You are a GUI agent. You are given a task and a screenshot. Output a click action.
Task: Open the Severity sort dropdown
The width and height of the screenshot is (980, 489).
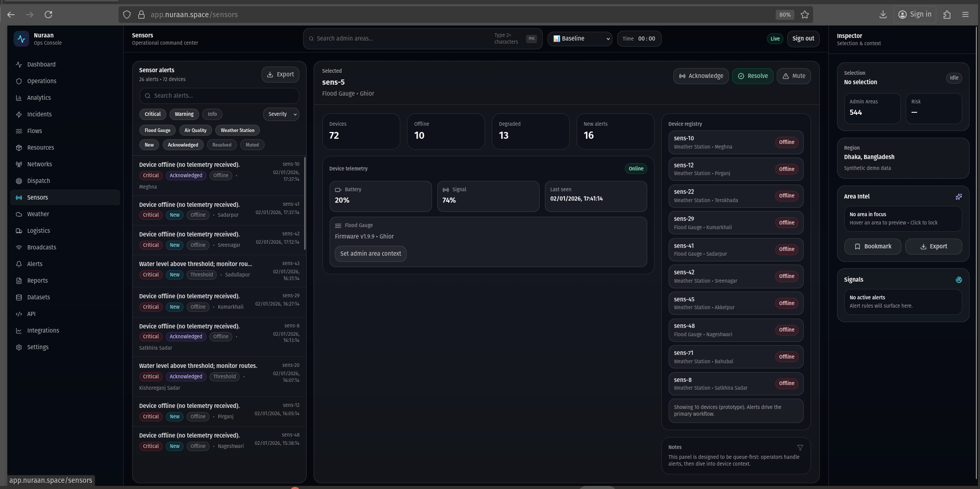point(281,114)
